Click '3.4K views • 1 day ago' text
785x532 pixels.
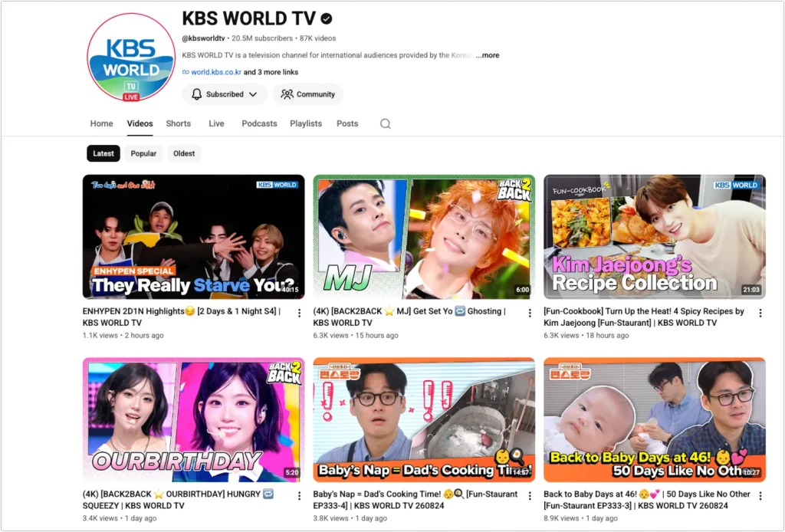(x=120, y=518)
